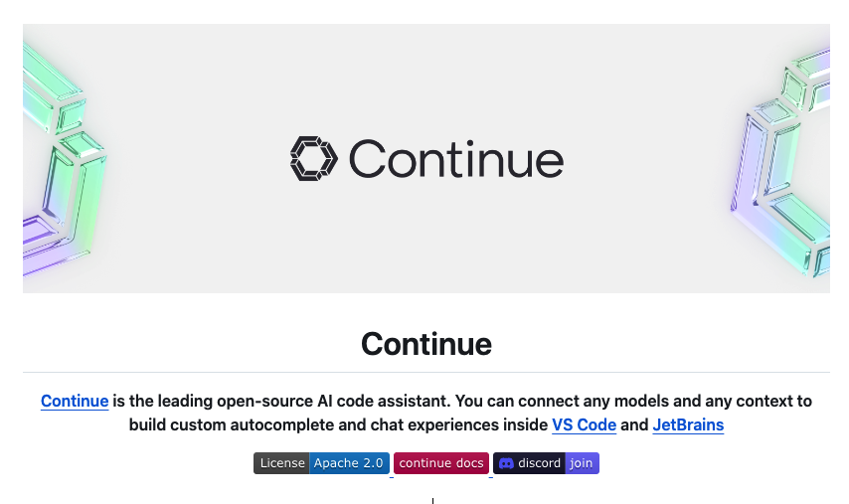Click the bold 'Continue' page heading
Image resolution: width=849 pixels, height=504 pixels.
[x=425, y=344]
